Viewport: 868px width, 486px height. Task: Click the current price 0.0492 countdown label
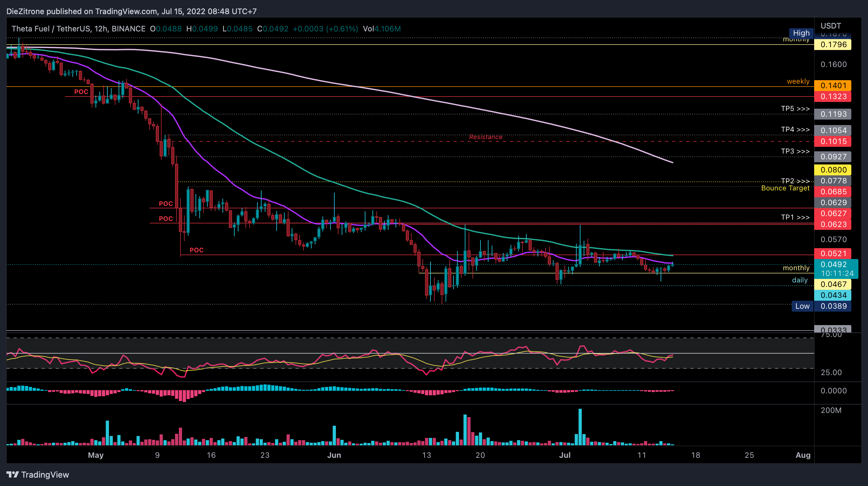click(836, 269)
